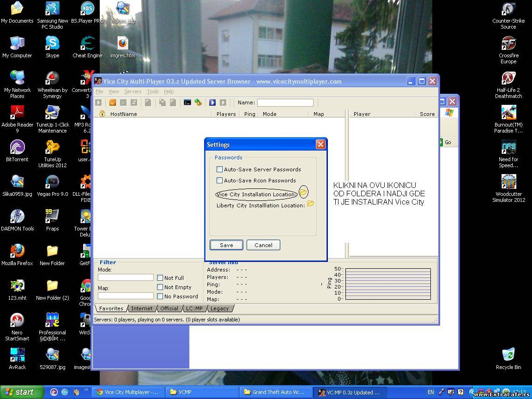This screenshot has width=532, height=399.
Task: Tick the Not Full filter checkbox
Action: (160, 278)
